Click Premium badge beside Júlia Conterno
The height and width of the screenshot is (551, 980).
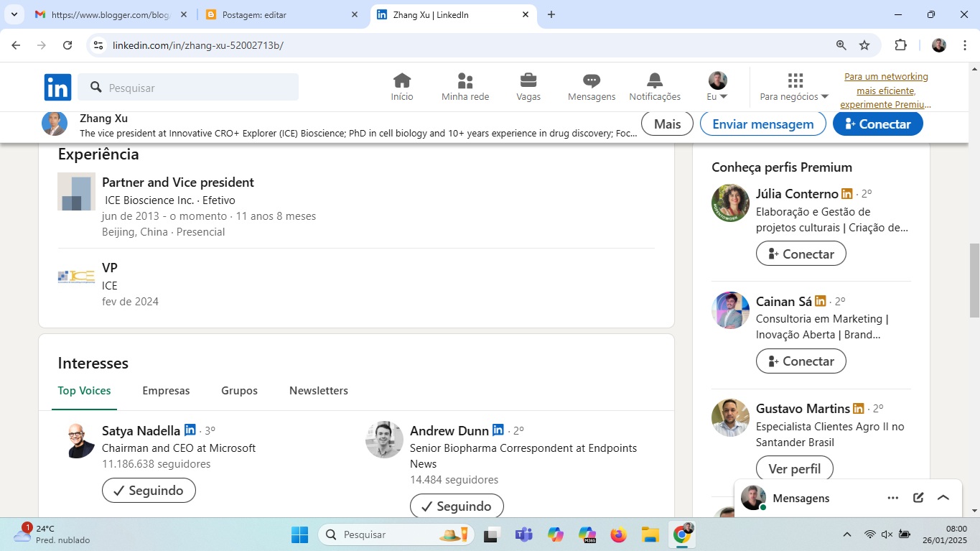(x=847, y=193)
